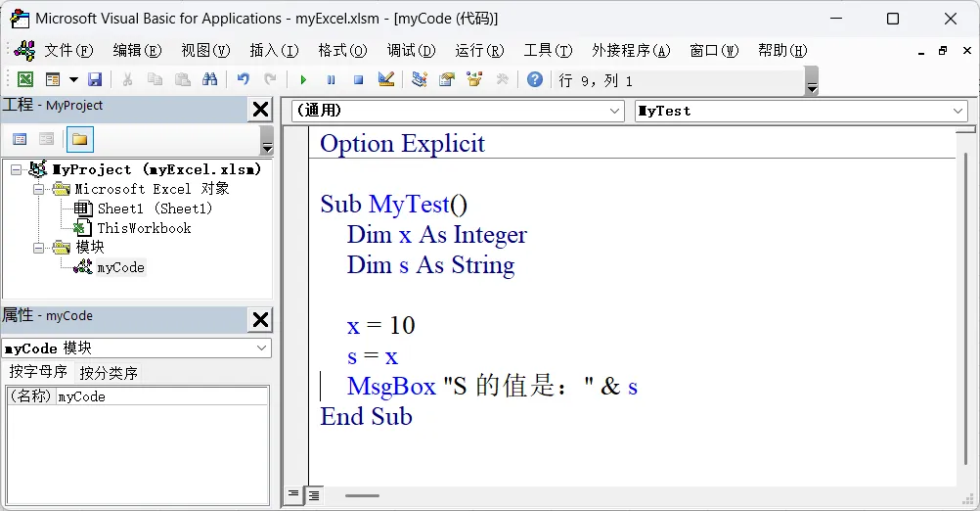Click the Copy toolbar icon

point(155,79)
